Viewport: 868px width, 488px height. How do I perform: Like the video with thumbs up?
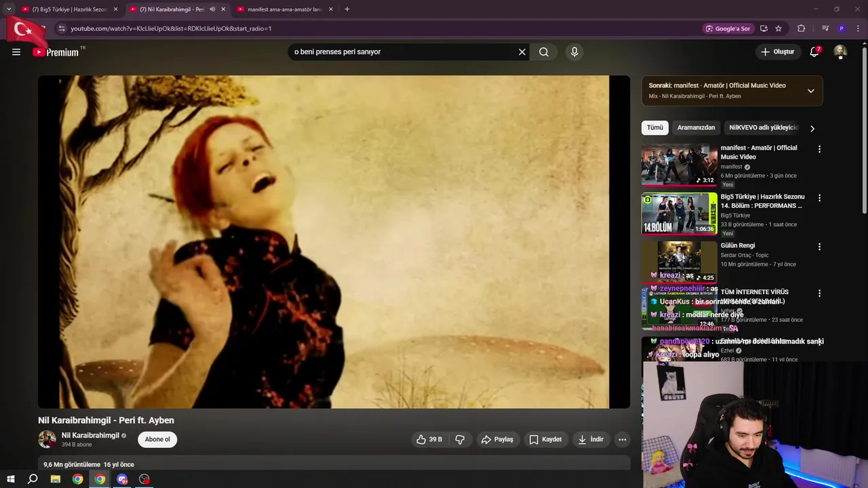coord(429,440)
